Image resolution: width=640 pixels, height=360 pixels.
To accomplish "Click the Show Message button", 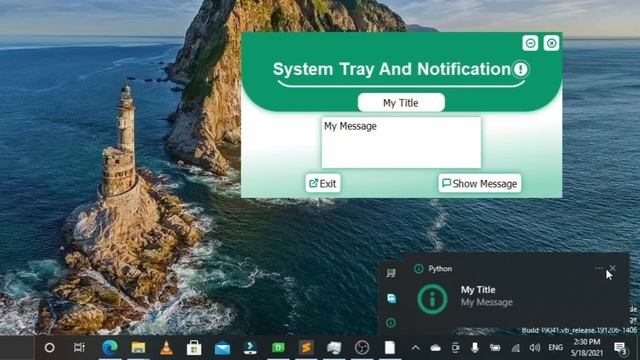I will (480, 183).
